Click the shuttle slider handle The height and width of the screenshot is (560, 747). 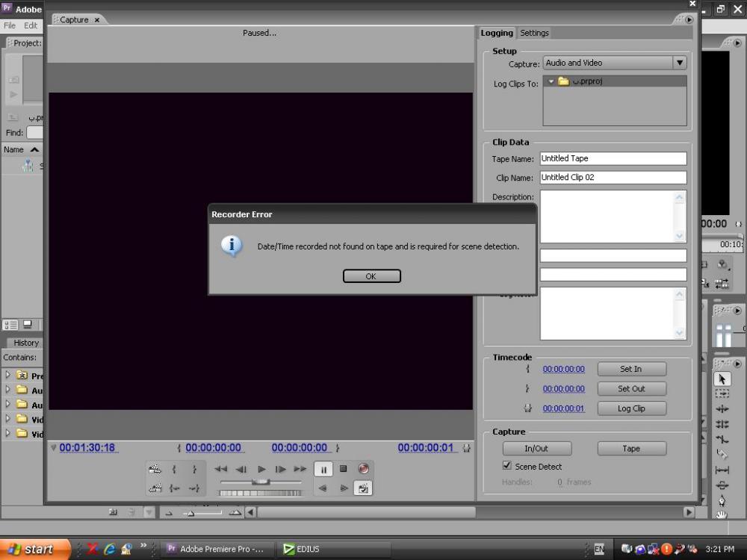click(x=261, y=482)
